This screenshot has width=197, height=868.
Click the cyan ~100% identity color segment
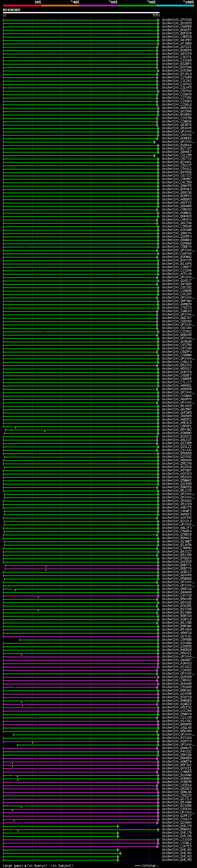(175, 6)
